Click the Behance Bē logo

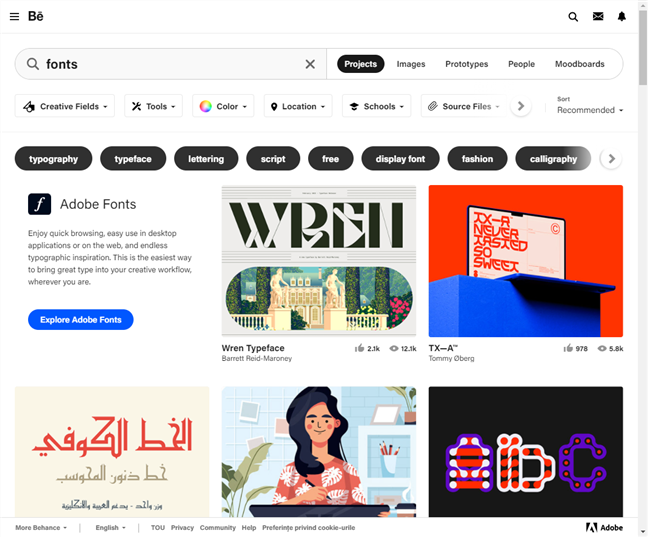coord(36,16)
